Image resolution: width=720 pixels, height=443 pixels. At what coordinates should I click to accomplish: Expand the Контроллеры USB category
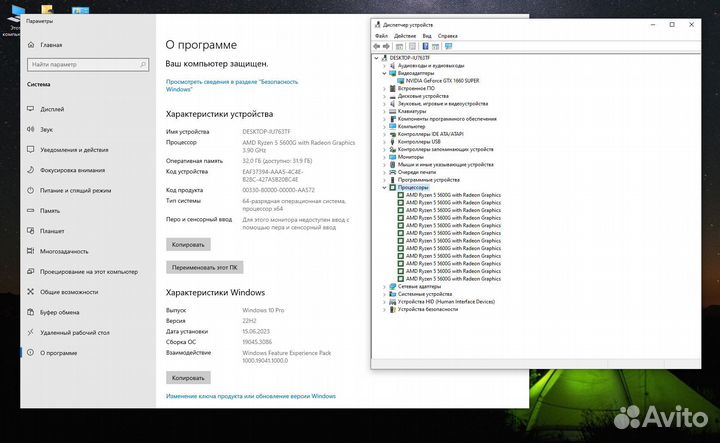pos(384,142)
